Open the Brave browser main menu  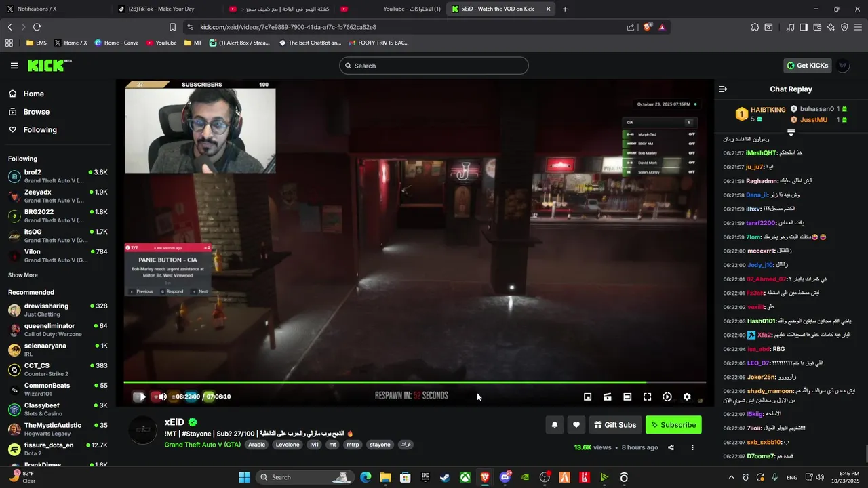click(x=859, y=27)
